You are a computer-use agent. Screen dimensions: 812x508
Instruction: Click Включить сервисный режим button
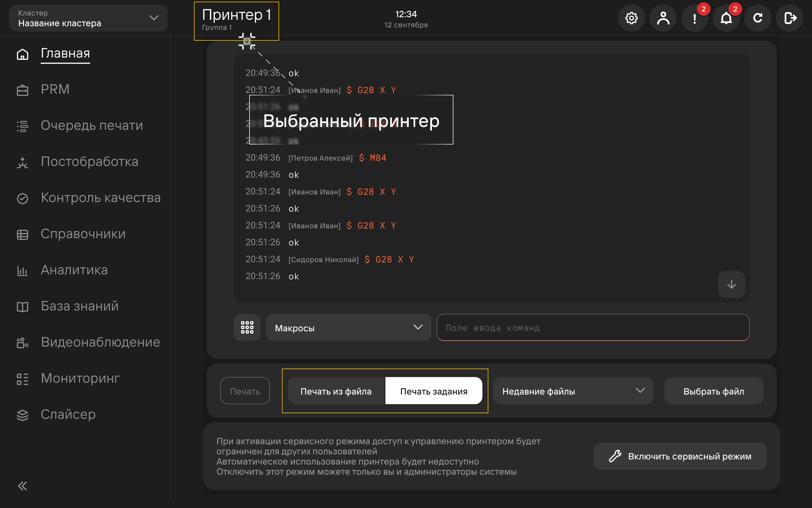tap(680, 456)
